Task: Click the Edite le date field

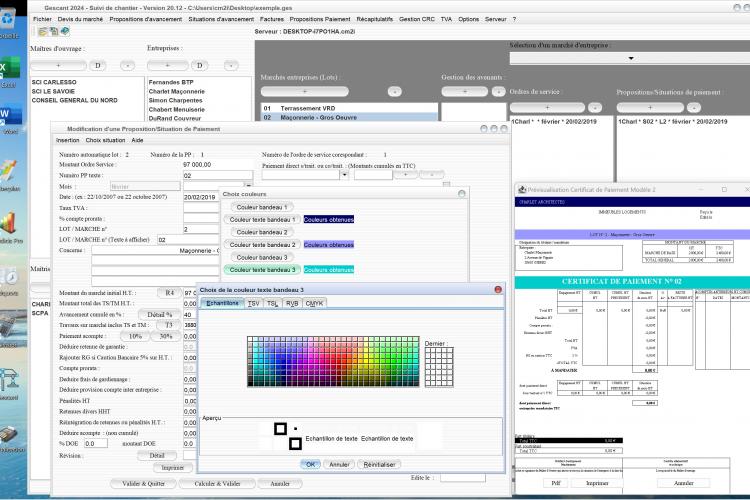Action: (x=463, y=478)
